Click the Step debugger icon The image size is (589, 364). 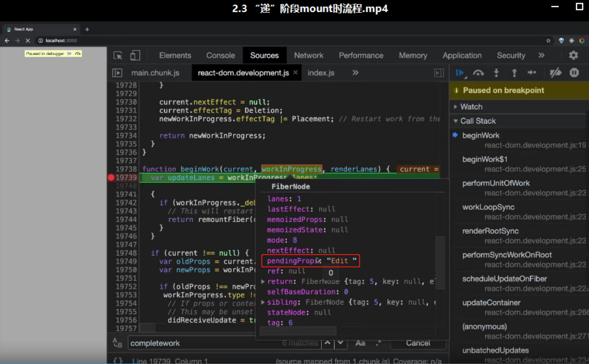532,73
